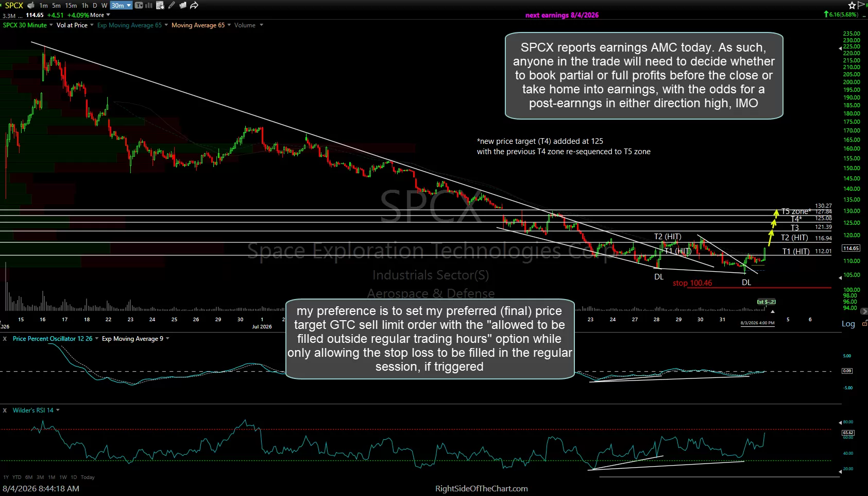Toggle the Log scale setting
Viewport: 868px width, 496px height.
pos(848,324)
